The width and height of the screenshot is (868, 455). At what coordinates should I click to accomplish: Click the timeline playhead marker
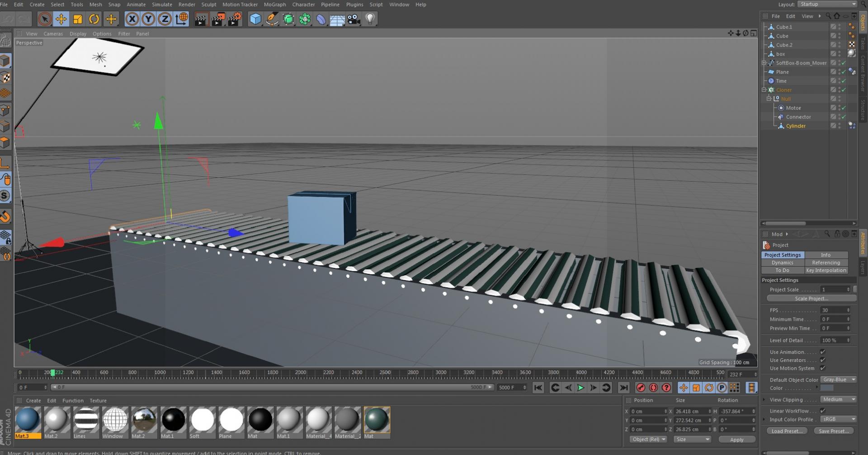(x=53, y=373)
